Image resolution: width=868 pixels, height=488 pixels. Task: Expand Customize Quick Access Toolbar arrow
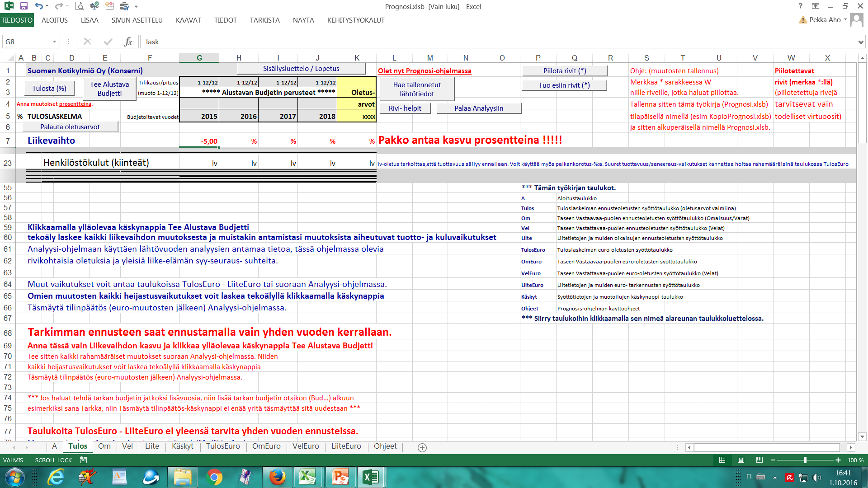(136, 7)
